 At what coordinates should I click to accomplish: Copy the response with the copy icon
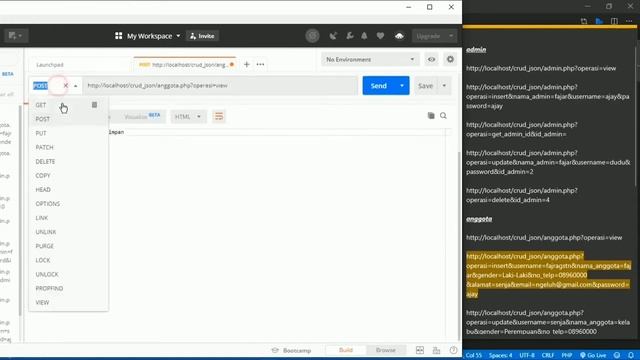tap(431, 116)
